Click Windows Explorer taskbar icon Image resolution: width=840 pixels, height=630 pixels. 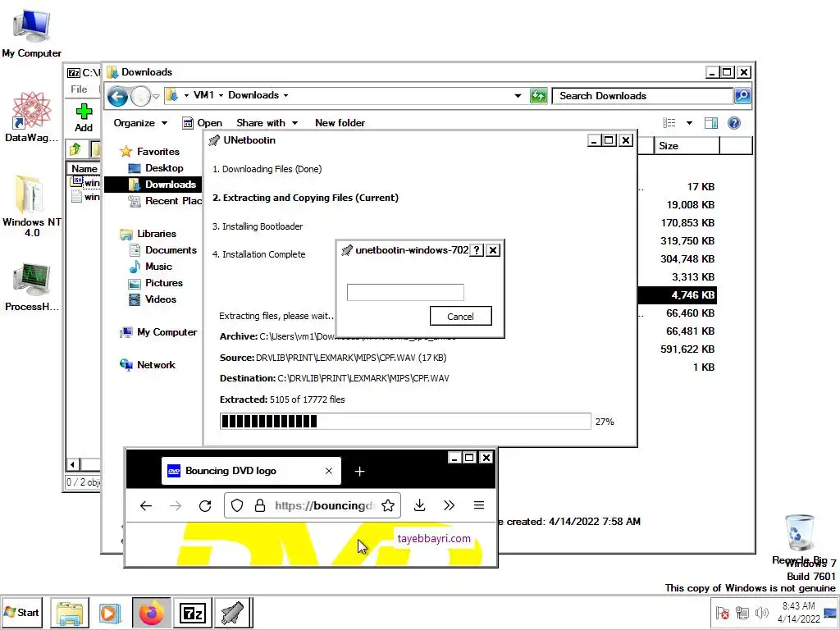tap(70, 613)
